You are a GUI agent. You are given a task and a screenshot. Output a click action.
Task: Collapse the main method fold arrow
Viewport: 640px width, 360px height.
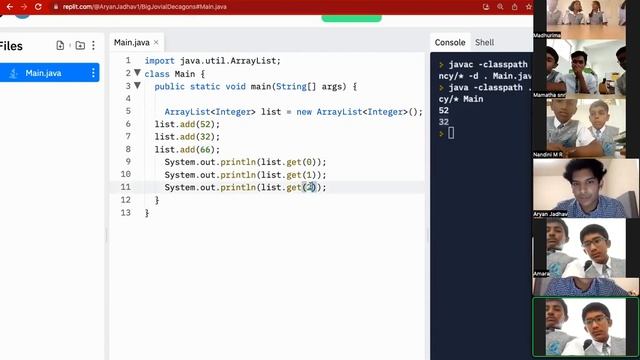138,86
